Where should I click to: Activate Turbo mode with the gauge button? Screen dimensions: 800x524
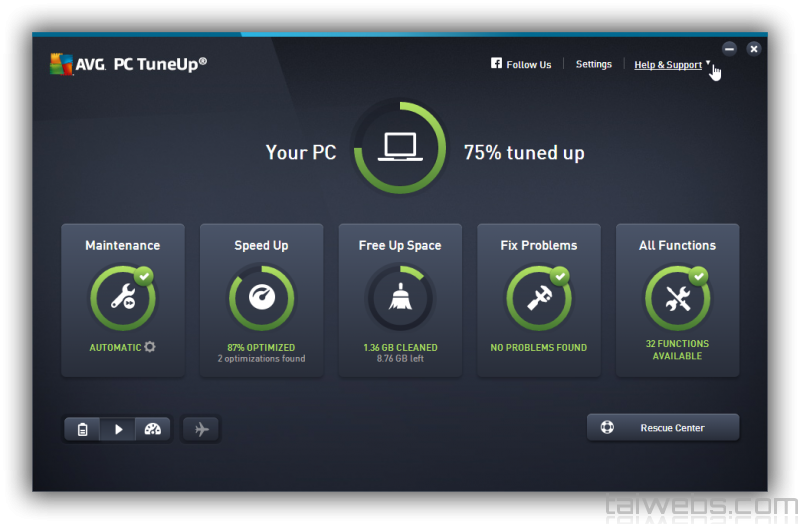click(152, 429)
